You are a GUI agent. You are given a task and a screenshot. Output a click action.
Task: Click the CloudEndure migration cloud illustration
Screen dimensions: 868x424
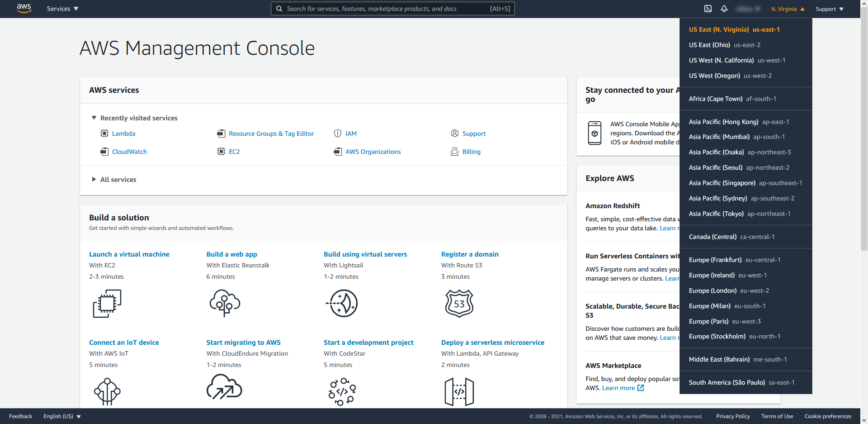point(225,387)
